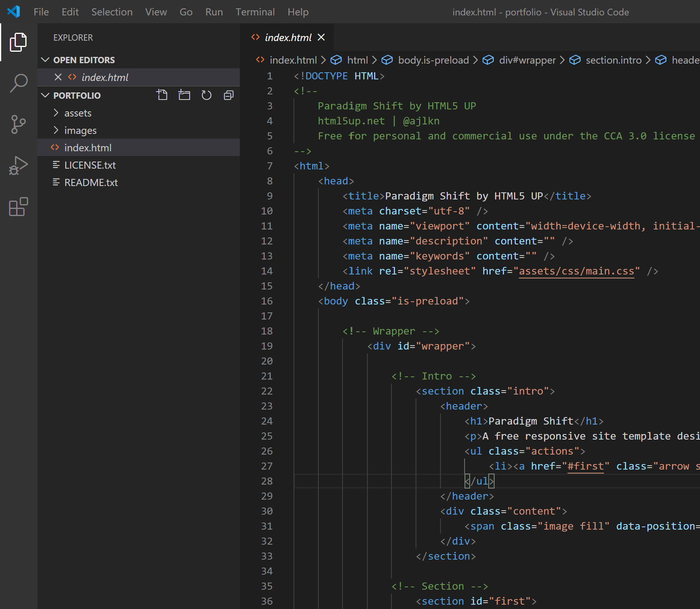Collapse all folders in explorer
700x609 pixels.
pyautogui.click(x=229, y=95)
